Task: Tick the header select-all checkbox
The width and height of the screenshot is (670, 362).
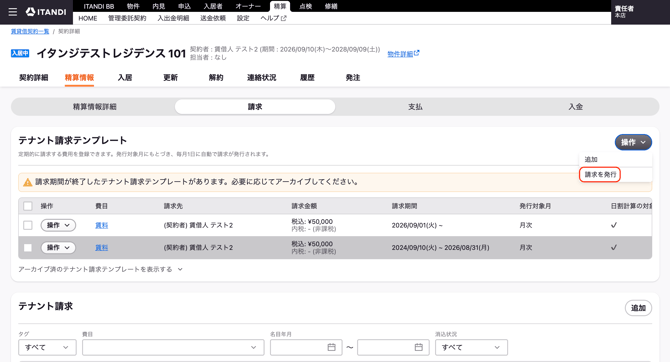Action: point(28,206)
